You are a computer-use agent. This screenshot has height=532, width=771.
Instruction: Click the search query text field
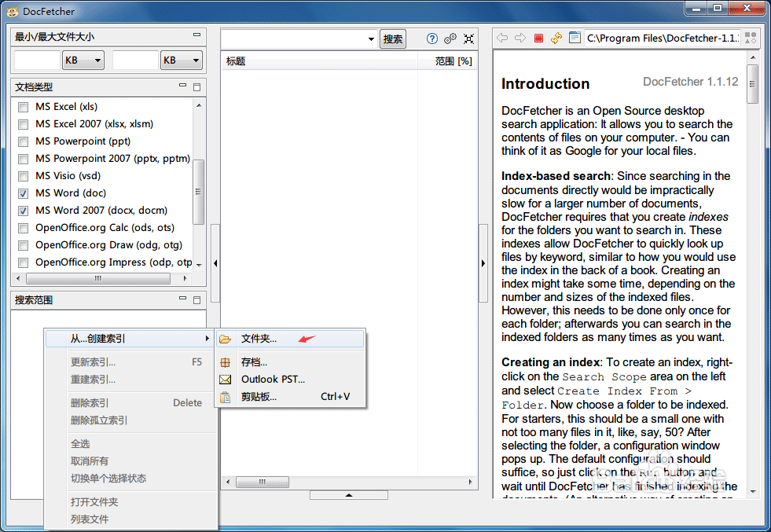(x=293, y=39)
